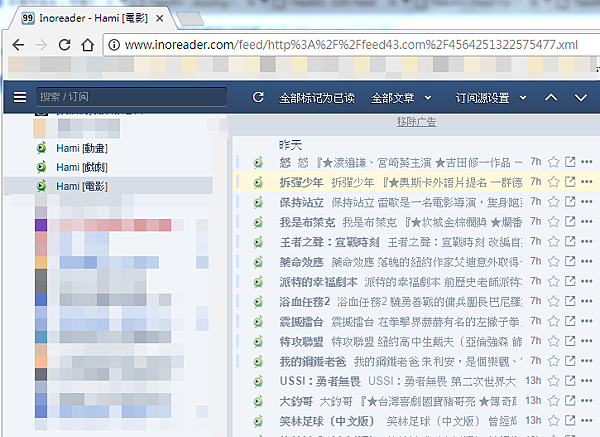The height and width of the screenshot is (437, 600).
Task: Select Hami [動畫] feed in sidebar
Action: pyautogui.click(x=82, y=148)
